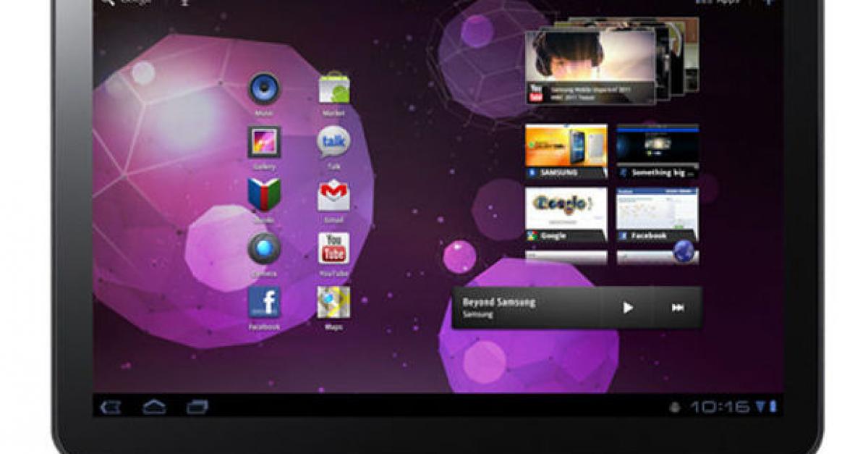Tap the YouTube logo on video widget

[536, 93]
